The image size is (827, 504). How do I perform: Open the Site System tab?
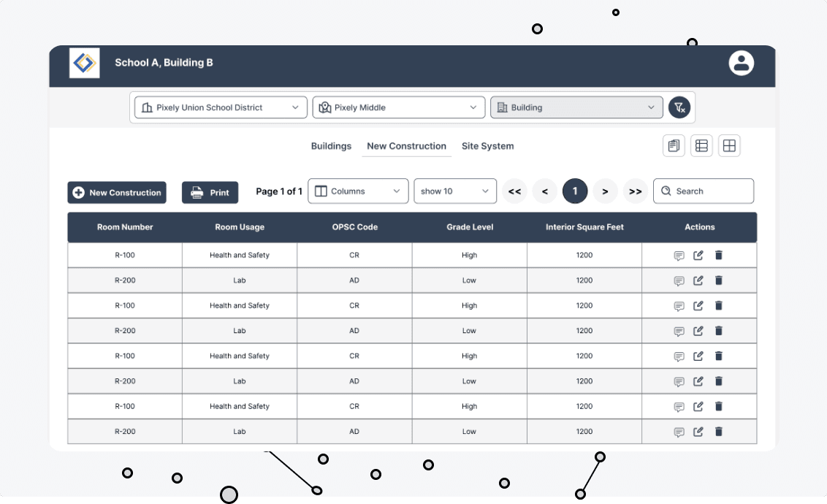point(487,146)
